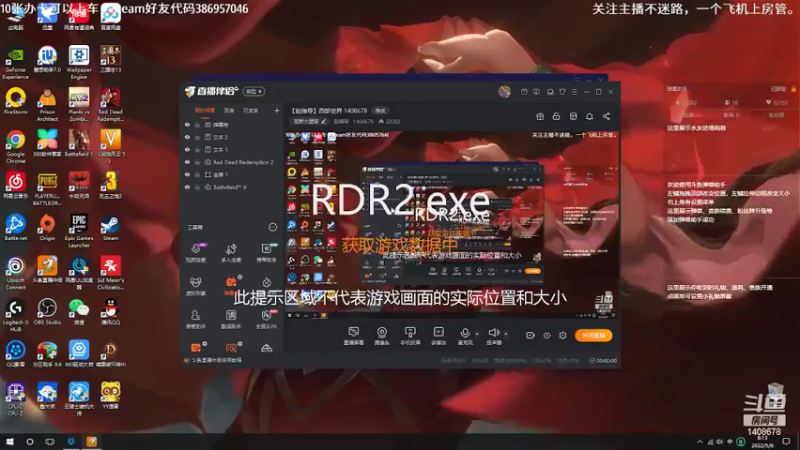Toggle lock on the 文本 2 layer

pos(197,137)
